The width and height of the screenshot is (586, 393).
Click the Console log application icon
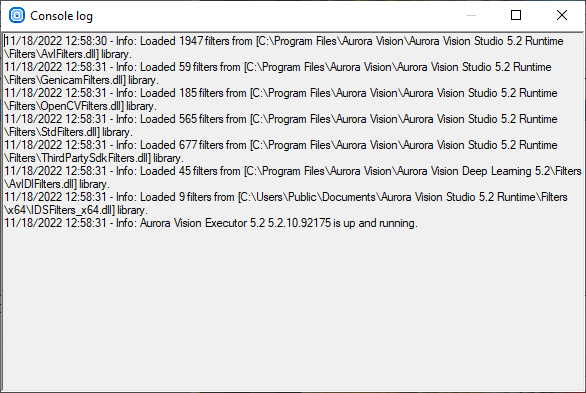pyautogui.click(x=17, y=15)
